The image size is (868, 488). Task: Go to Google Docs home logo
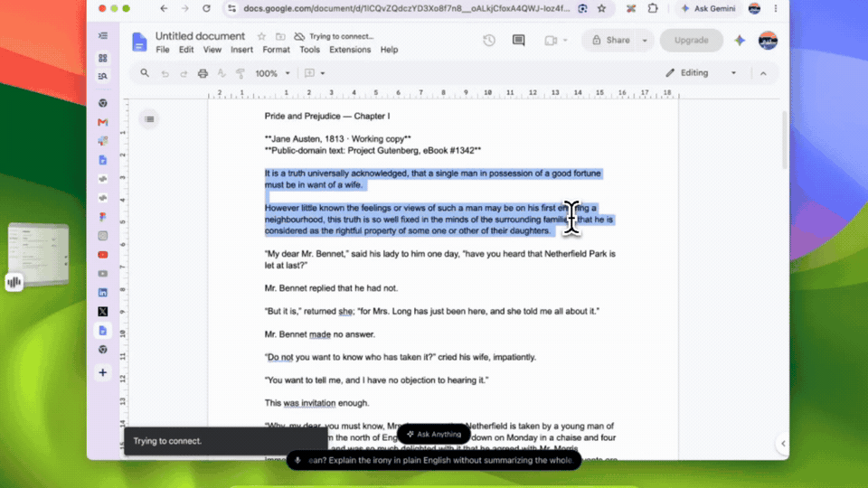139,42
